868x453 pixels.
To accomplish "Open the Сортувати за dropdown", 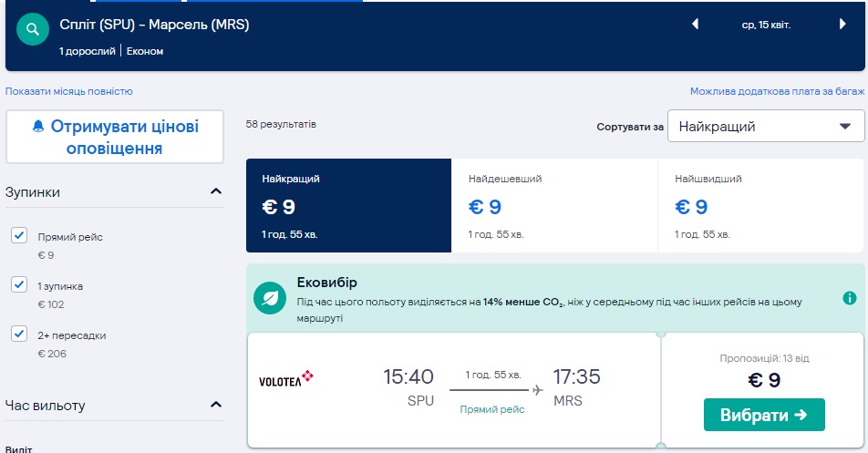I will (x=766, y=127).
